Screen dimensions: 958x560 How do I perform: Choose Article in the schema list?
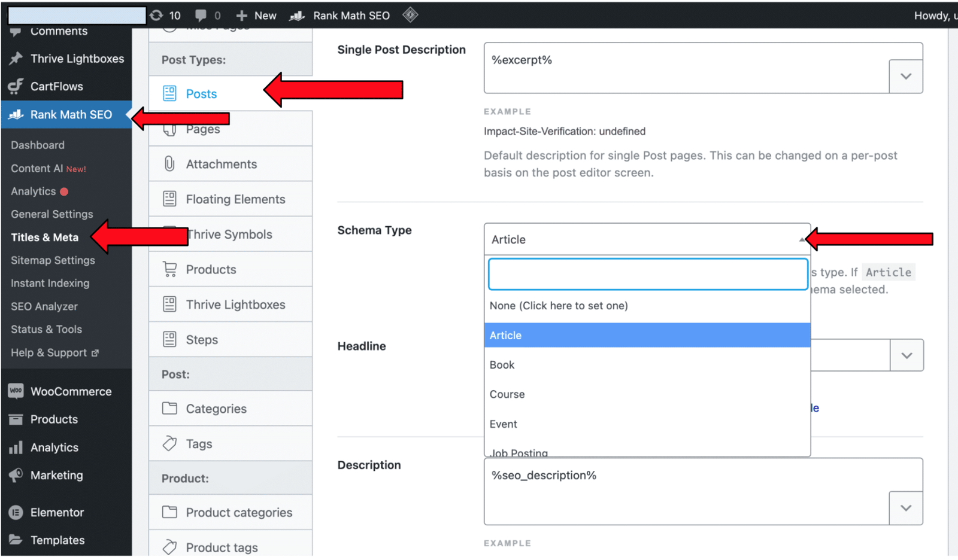[647, 336]
